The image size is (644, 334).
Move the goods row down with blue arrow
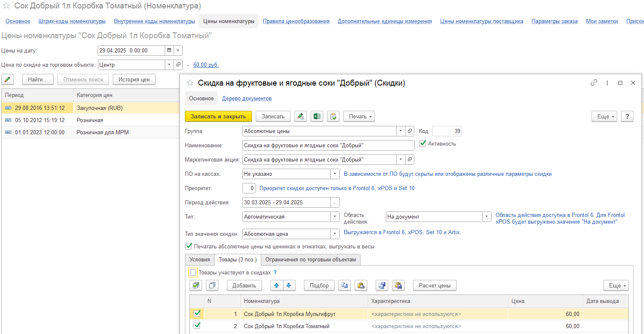point(289,285)
